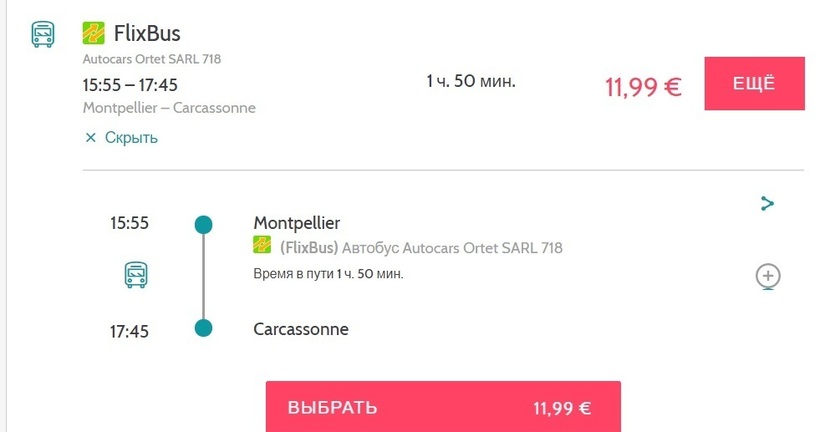This screenshot has height=432, width=820.
Task: Choose this trip with ВЫБРАТЬ button
Action: pyautogui.click(x=443, y=407)
